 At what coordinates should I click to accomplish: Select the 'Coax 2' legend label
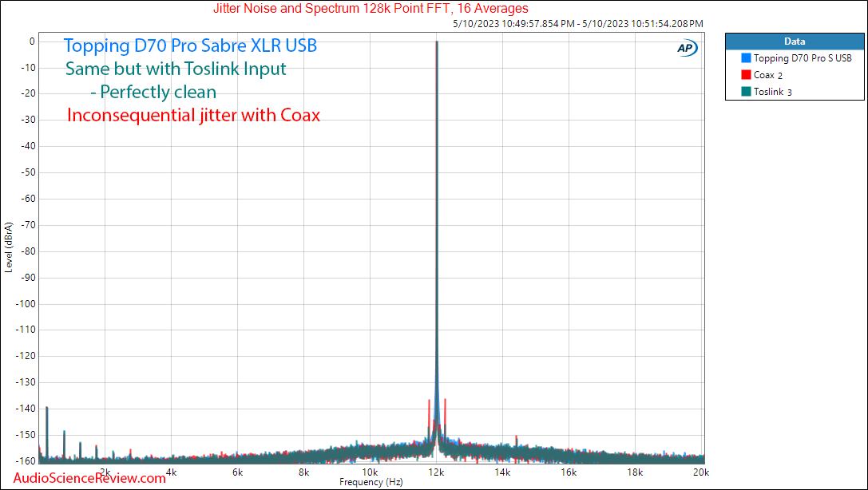click(x=768, y=75)
